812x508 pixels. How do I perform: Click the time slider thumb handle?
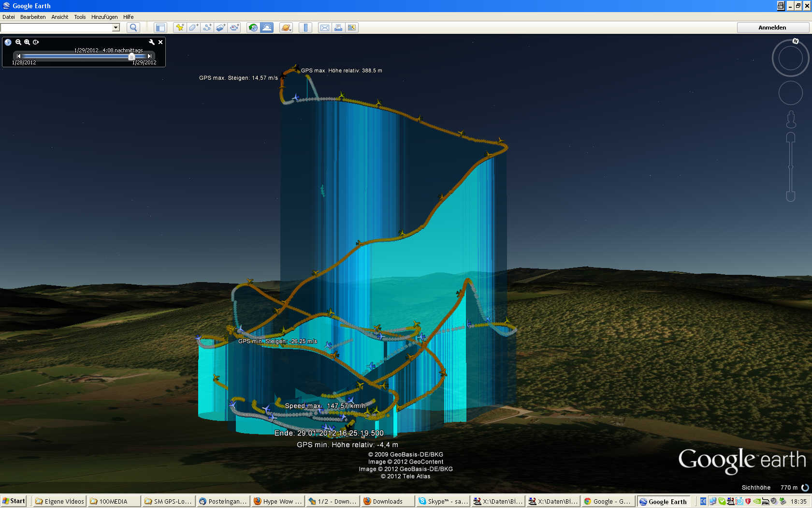[131, 57]
